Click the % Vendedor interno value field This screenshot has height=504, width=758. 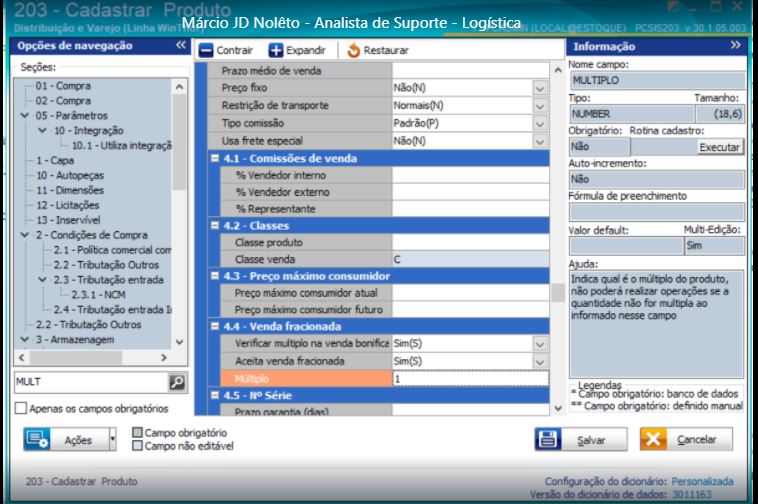pos(471,175)
